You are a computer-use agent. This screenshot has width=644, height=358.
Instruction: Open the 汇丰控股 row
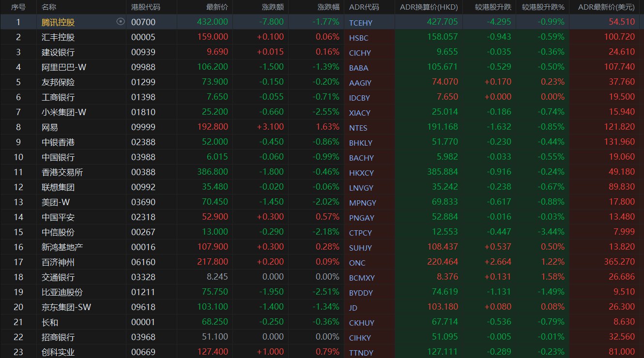(322, 37)
